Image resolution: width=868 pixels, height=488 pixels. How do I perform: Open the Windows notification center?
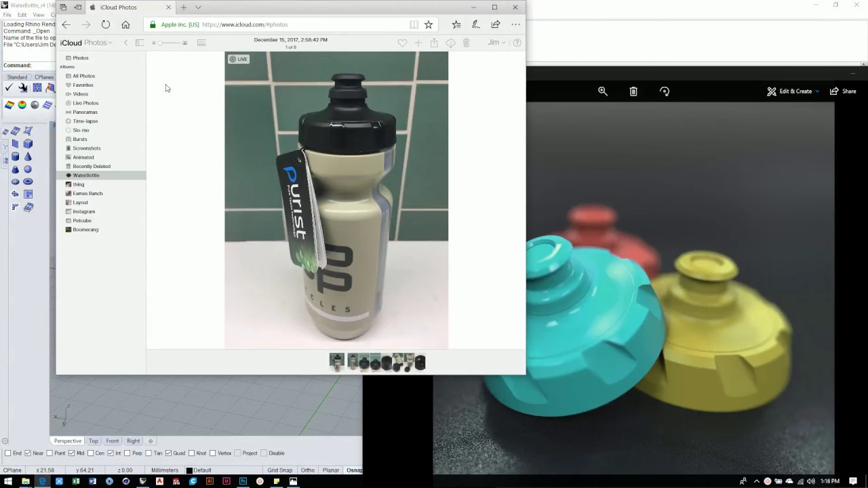853,481
